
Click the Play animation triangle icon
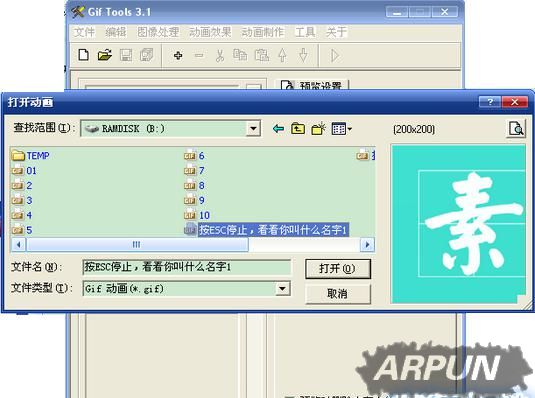click(x=335, y=55)
